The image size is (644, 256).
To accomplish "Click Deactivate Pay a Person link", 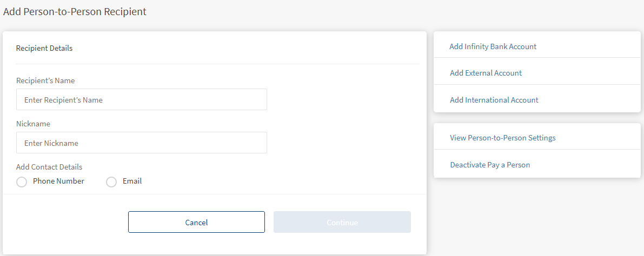I will pos(490,165).
